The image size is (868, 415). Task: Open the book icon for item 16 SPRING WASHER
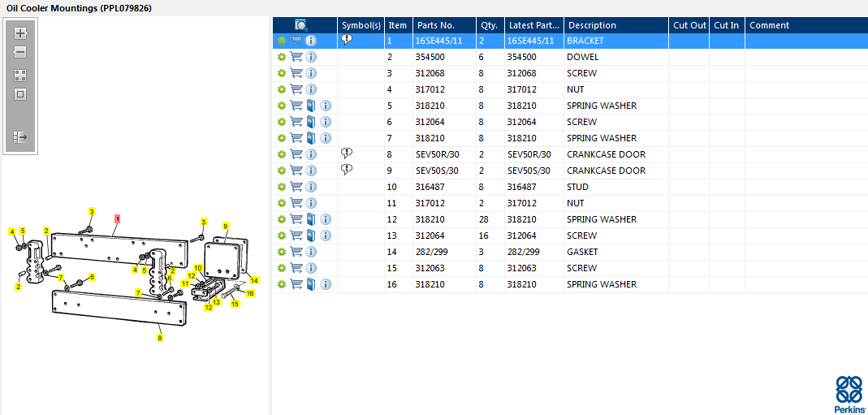tap(310, 284)
